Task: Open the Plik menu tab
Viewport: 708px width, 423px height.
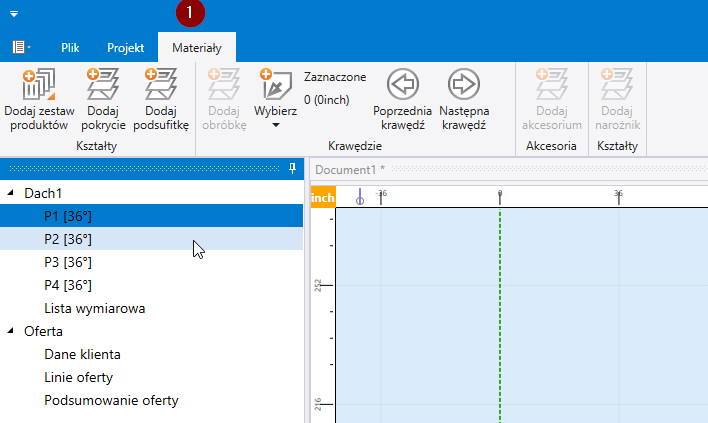Action: click(x=70, y=47)
